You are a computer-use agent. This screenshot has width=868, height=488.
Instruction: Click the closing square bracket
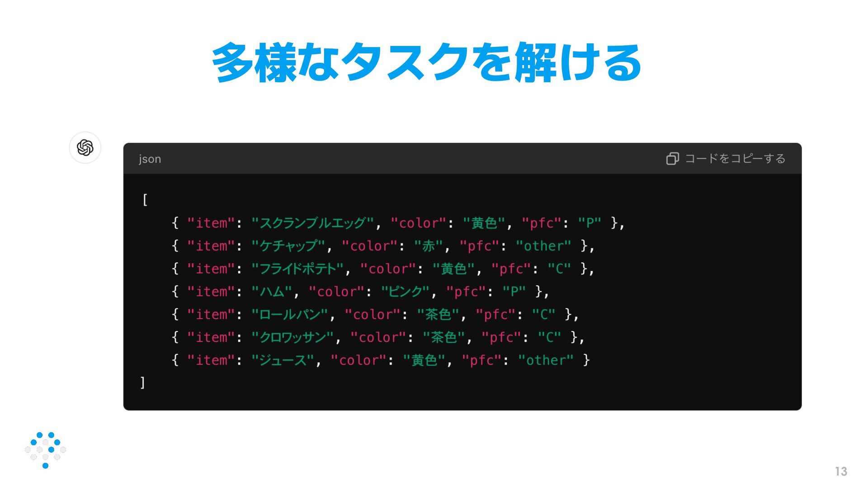[143, 383]
